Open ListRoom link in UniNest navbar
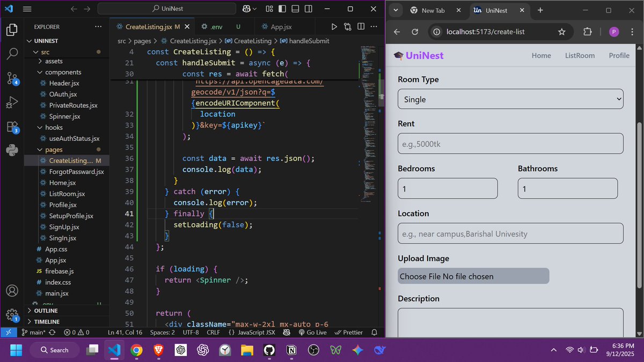Screen dimensions: 644x362 point(580,55)
